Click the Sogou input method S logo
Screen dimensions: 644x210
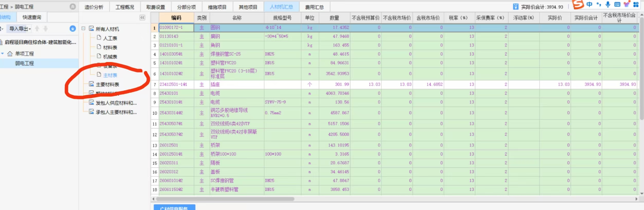[578, 4]
